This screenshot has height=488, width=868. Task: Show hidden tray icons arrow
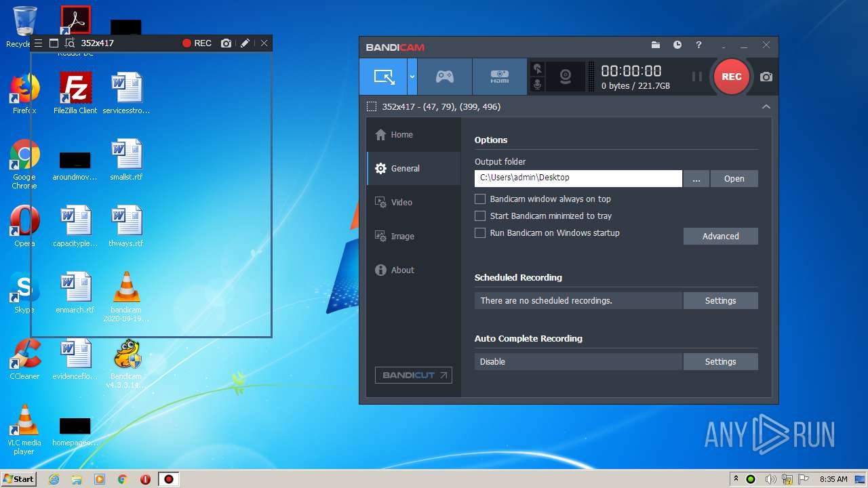point(736,479)
